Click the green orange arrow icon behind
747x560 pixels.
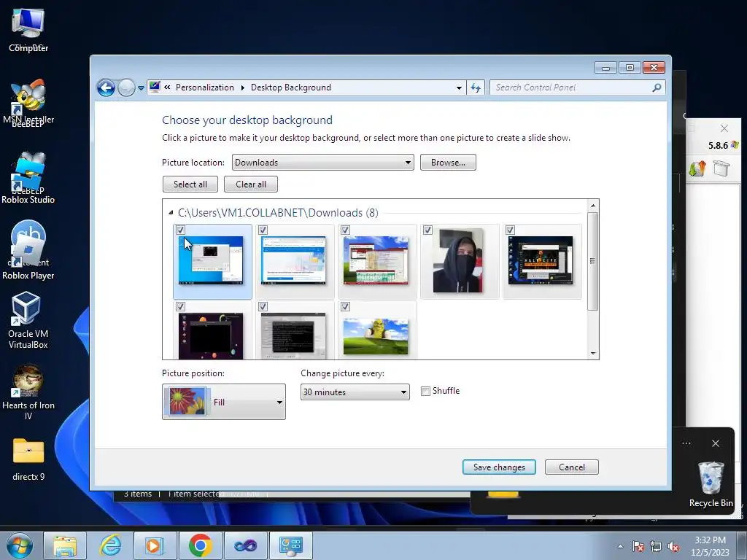(697, 168)
